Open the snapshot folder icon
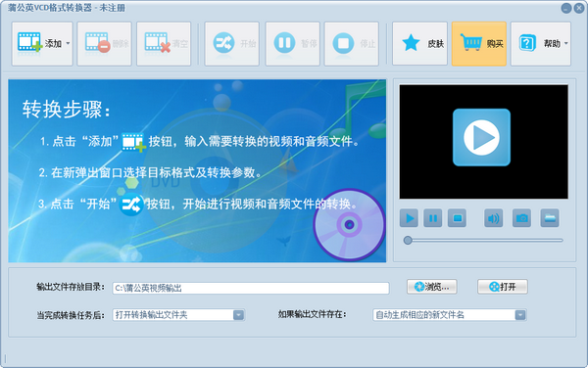The height and width of the screenshot is (368, 588). click(x=550, y=218)
